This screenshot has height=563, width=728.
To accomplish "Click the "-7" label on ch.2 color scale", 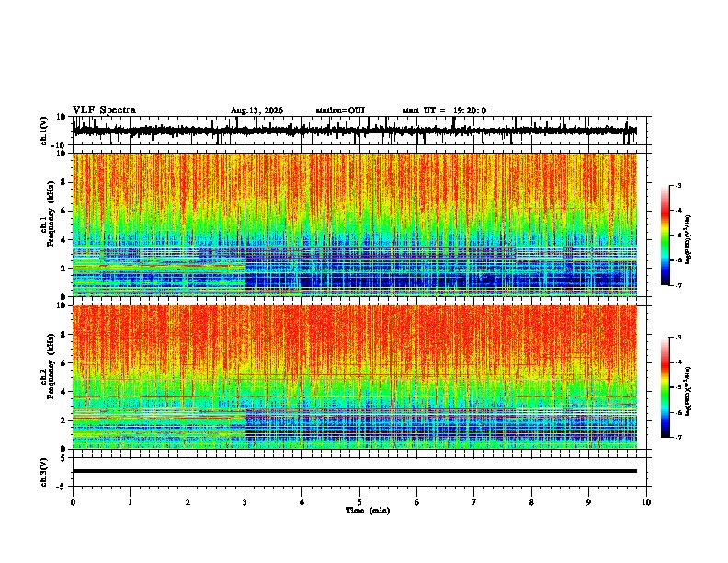I will click(x=677, y=438).
